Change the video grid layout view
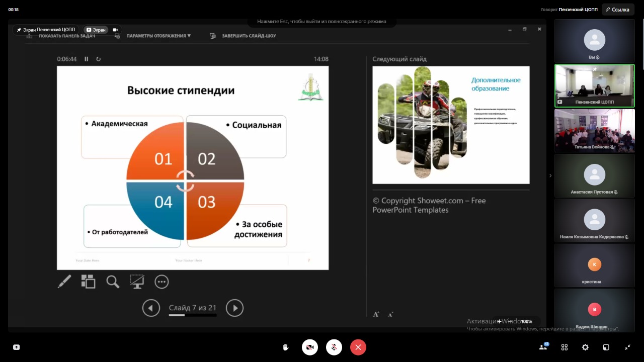This screenshot has width=644, height=362. (565, 347)
